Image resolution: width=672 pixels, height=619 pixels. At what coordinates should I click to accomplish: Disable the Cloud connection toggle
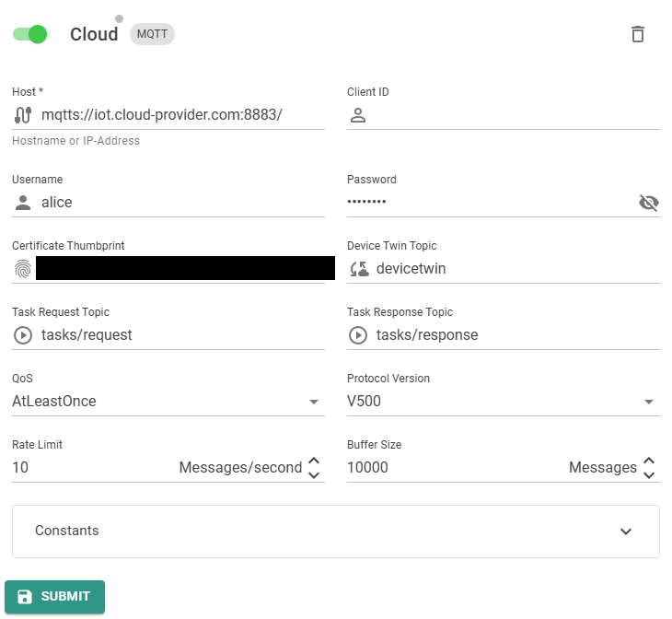coord(30,34)
